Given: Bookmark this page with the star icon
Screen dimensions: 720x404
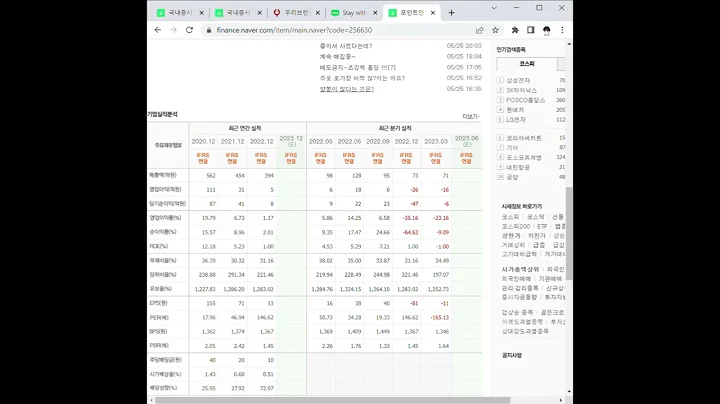Looking at the screenshot, I should coord(495,30).
